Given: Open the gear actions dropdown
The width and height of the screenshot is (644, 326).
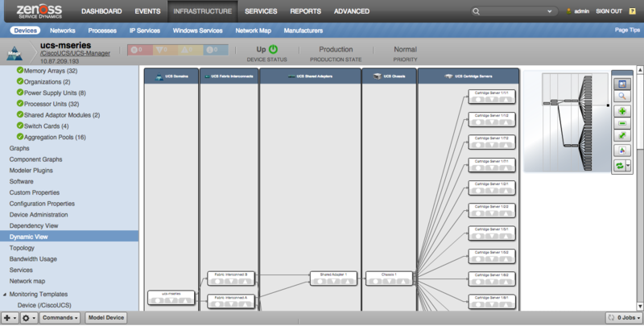Looking at the screenshot, I should 29,318.
